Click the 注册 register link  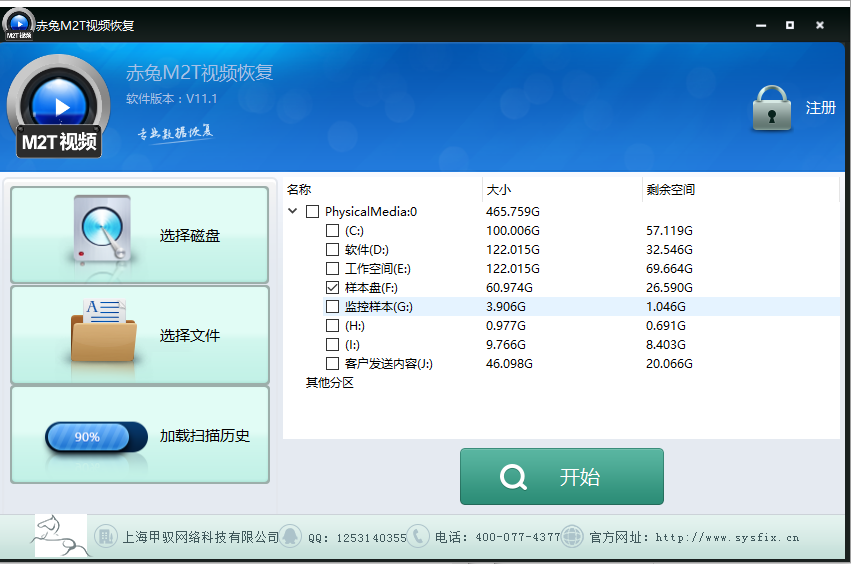point(820,108)
